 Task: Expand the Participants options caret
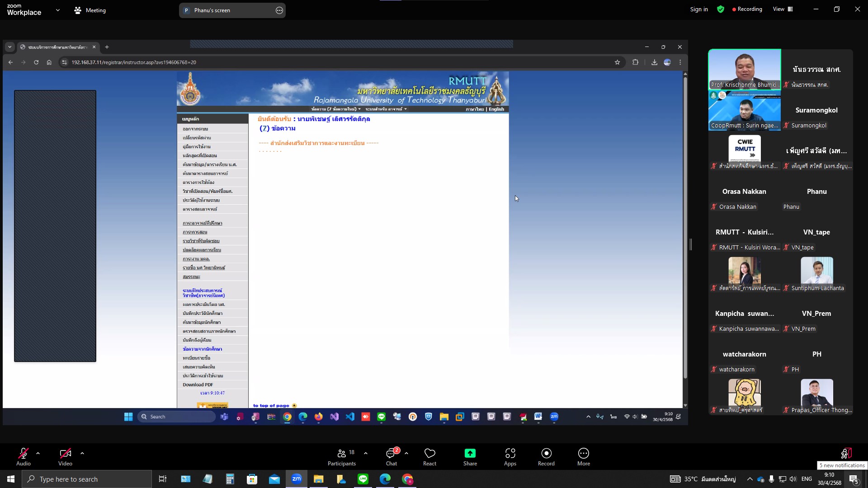click(x=366, y=453)
